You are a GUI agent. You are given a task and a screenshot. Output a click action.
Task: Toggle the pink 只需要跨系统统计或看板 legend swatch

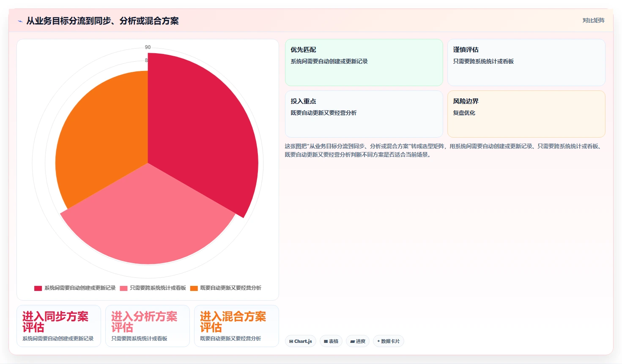tap(123, 288)
